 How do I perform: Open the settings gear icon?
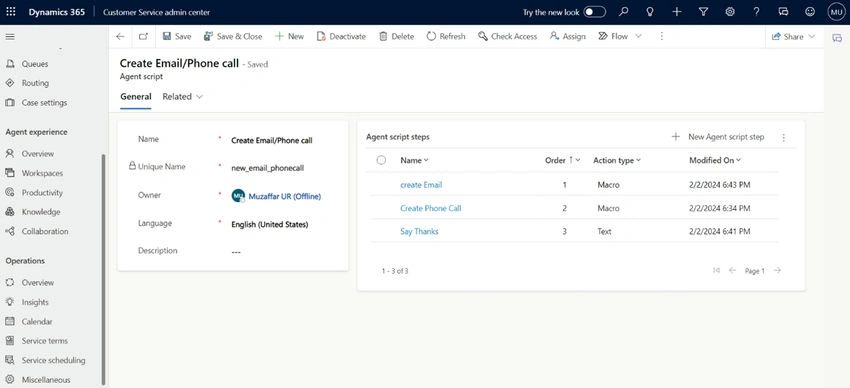pos(730,12)
